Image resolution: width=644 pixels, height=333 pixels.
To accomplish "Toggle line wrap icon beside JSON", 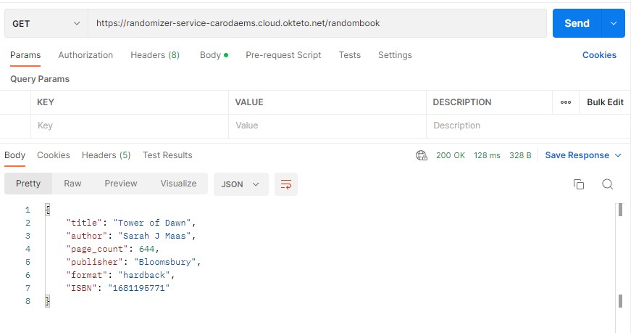I will pos(286,184).
